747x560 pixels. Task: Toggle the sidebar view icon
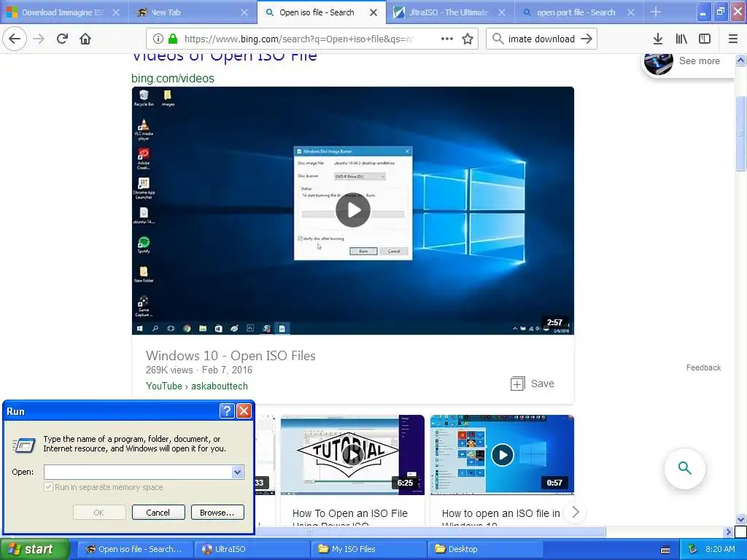pyautogui.click(x=705, y=39)
